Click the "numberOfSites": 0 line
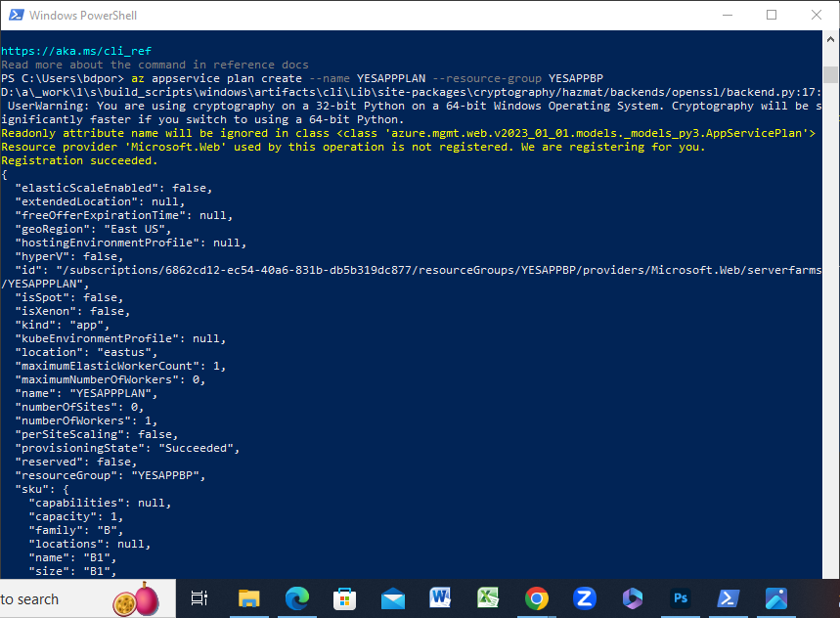840x618 pixels. click(79, 407)
